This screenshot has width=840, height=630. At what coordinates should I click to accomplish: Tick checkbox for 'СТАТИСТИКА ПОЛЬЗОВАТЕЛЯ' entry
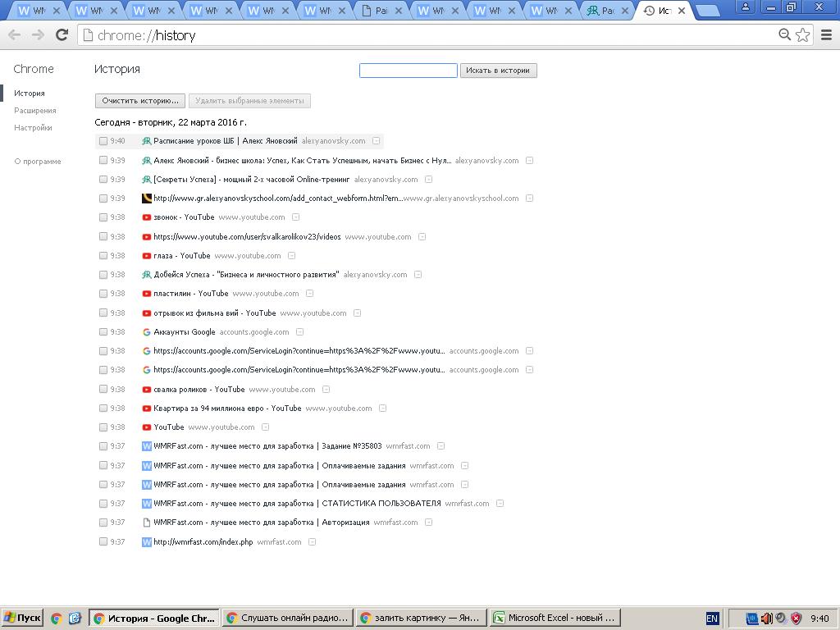pos(103,504)
